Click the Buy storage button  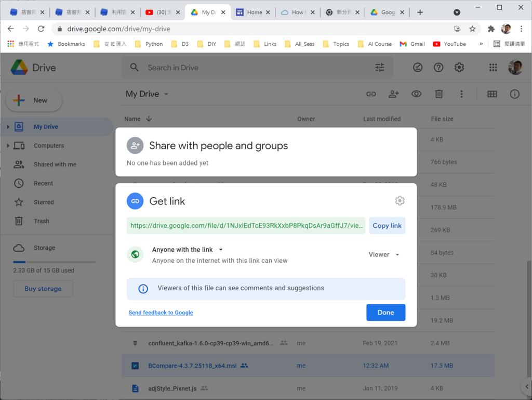coord(43,289)
